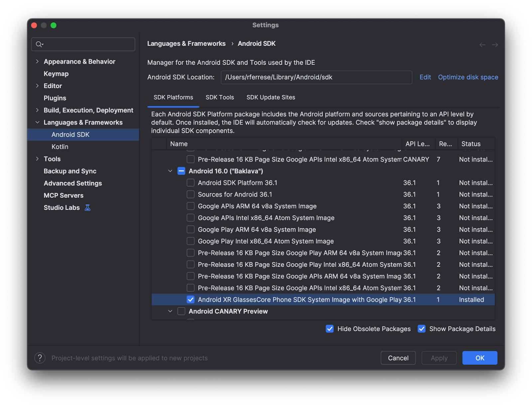Open help via the question mark icon
The image size is (532, 406).
point(40,358)
